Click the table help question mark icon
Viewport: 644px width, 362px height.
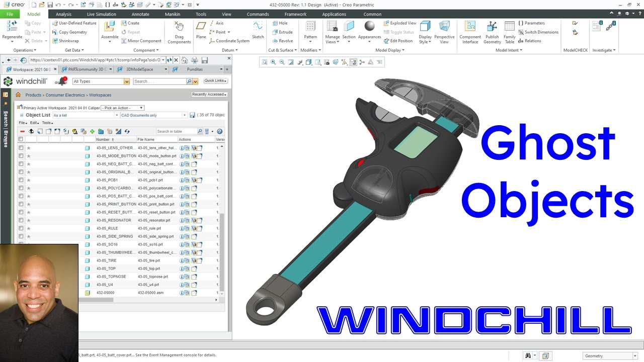219,131
